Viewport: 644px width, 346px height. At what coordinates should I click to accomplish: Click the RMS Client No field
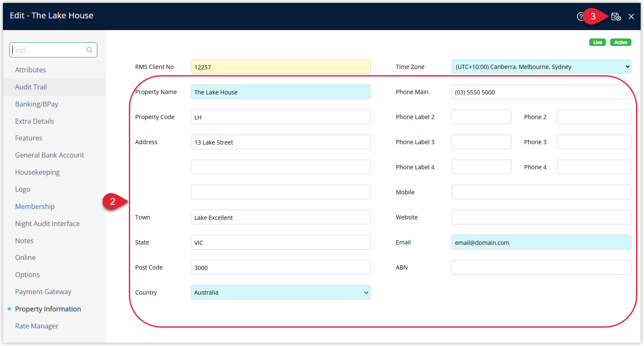pyautogui.click(x=280, y=67)
